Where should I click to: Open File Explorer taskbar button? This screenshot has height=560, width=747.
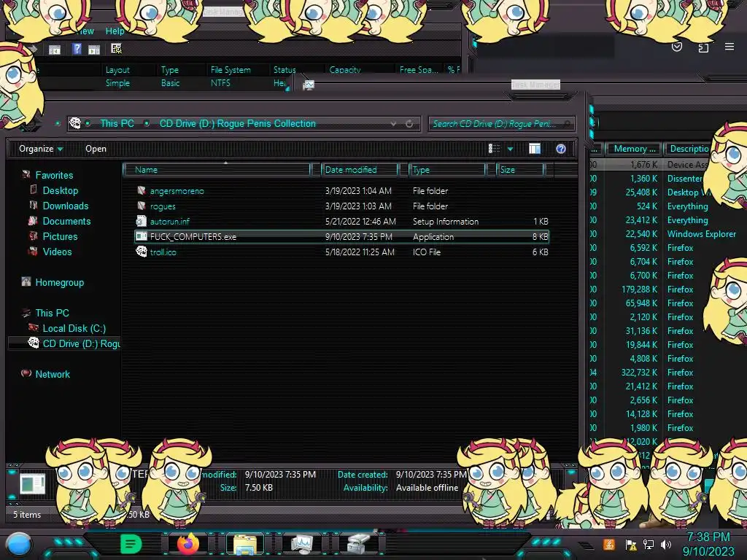[x=245, y=544]
